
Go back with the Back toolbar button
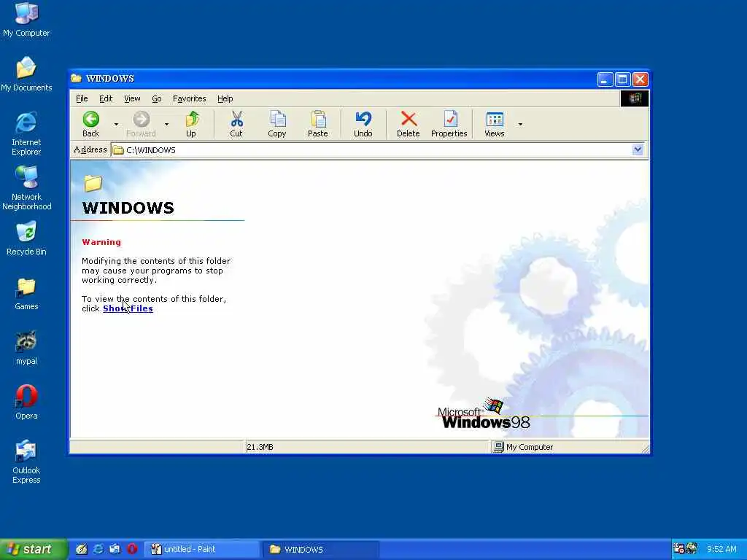91,124
